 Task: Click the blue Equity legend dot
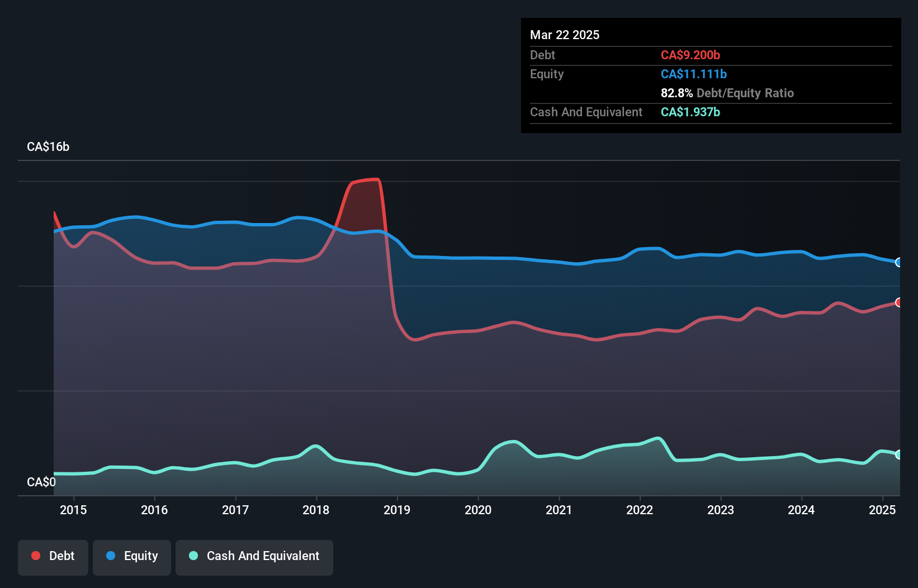(x=110, y=556)
